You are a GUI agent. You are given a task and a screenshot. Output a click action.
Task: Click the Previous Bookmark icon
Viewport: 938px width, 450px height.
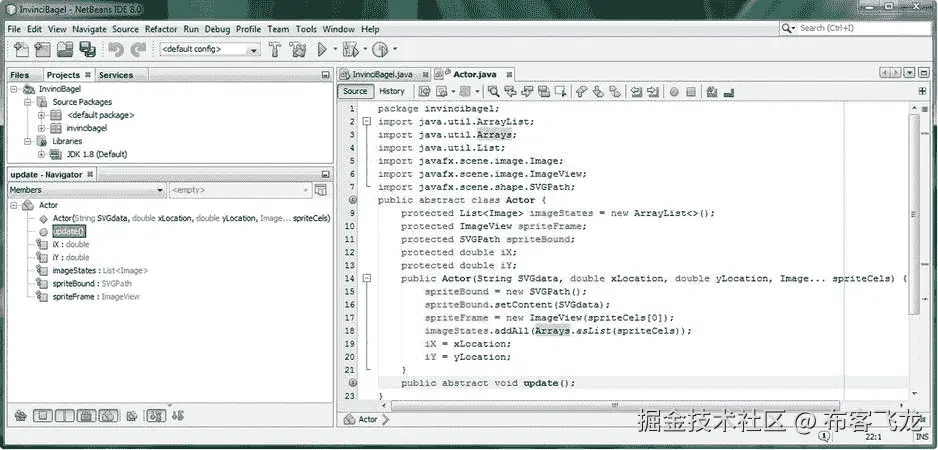[x=581, y=92]
